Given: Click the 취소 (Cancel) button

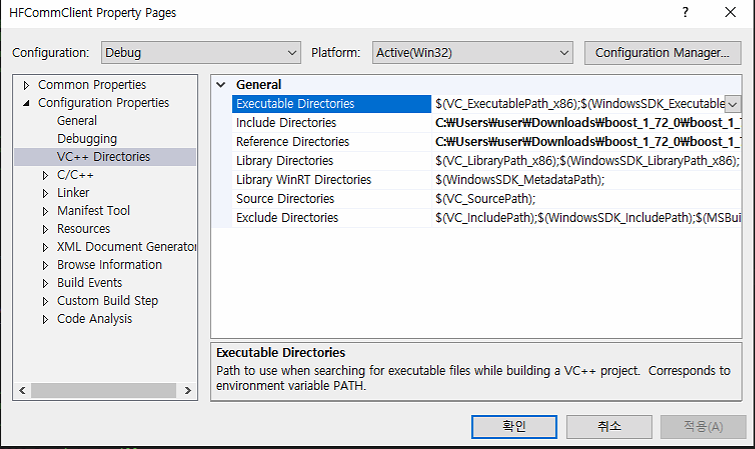Looking at the screenshot, I should 609,427.
